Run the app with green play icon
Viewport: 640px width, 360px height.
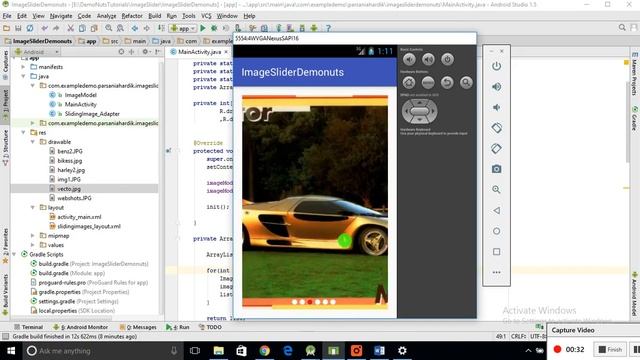tap(203, 28)
